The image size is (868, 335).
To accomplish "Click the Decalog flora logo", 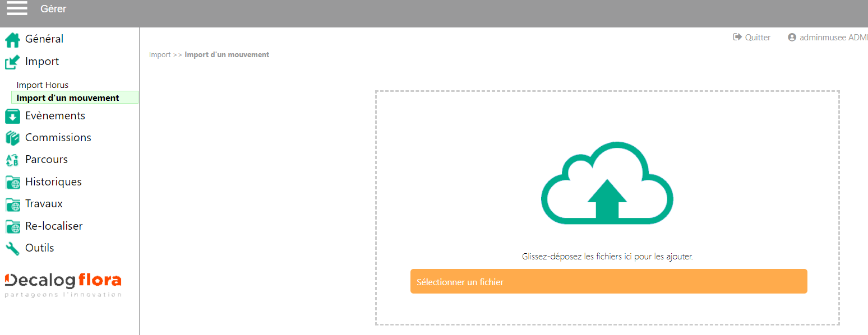I will pyautogui.click(x=63, y=284).
